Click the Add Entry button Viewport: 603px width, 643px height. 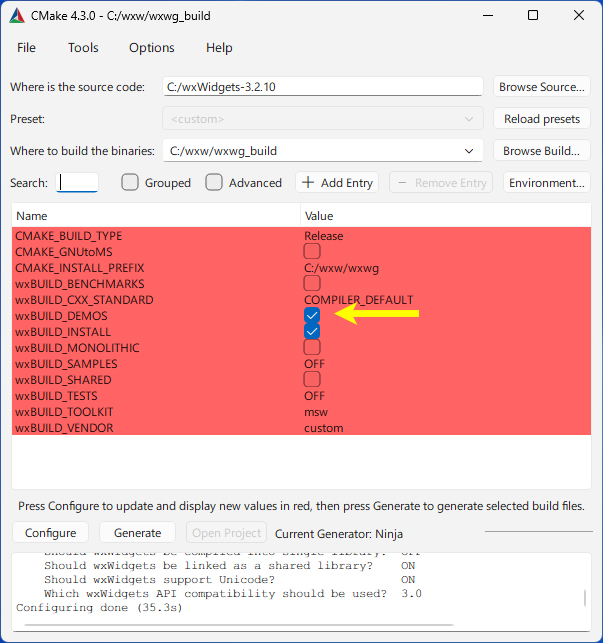337,182
